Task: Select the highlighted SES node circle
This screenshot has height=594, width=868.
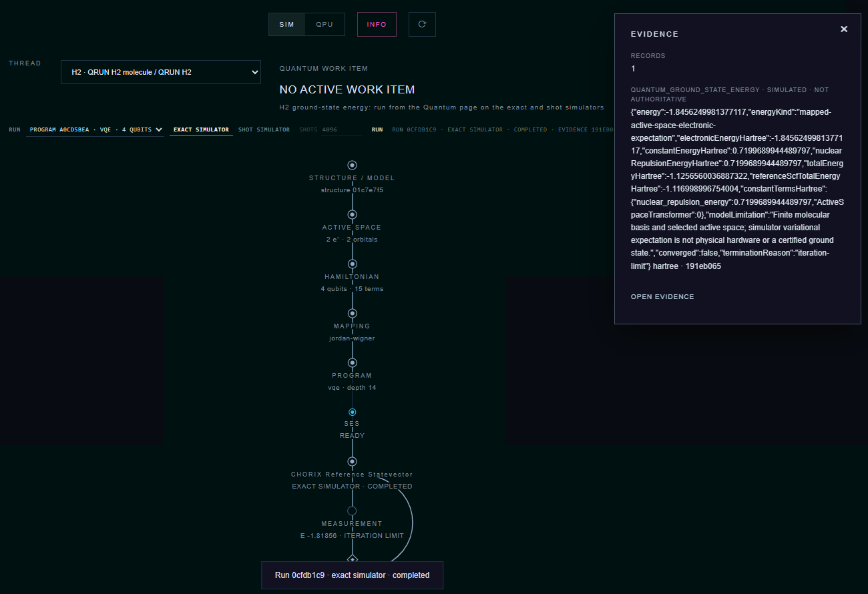Action: [x=352, y=412]
